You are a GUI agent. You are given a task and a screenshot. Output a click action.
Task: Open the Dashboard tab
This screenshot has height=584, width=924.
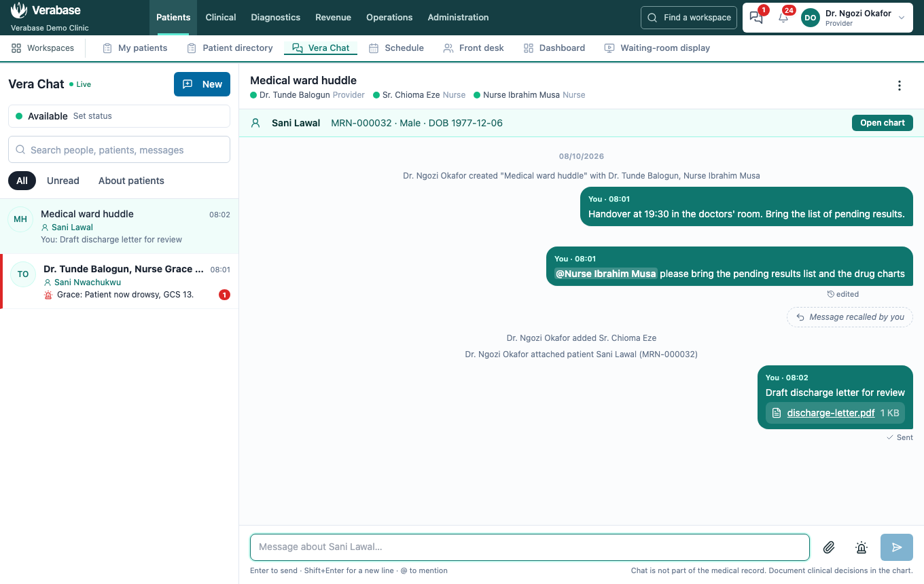tap(554, 48)
